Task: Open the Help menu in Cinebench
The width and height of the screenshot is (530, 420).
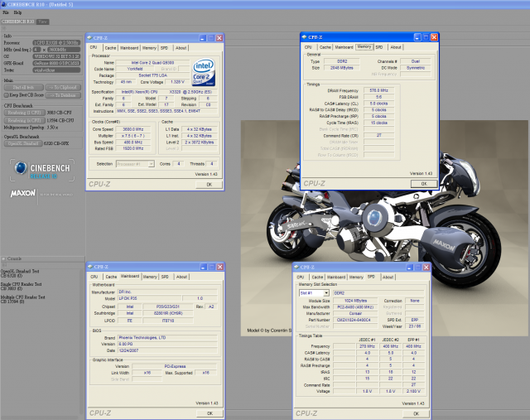Action: point(17,12)
